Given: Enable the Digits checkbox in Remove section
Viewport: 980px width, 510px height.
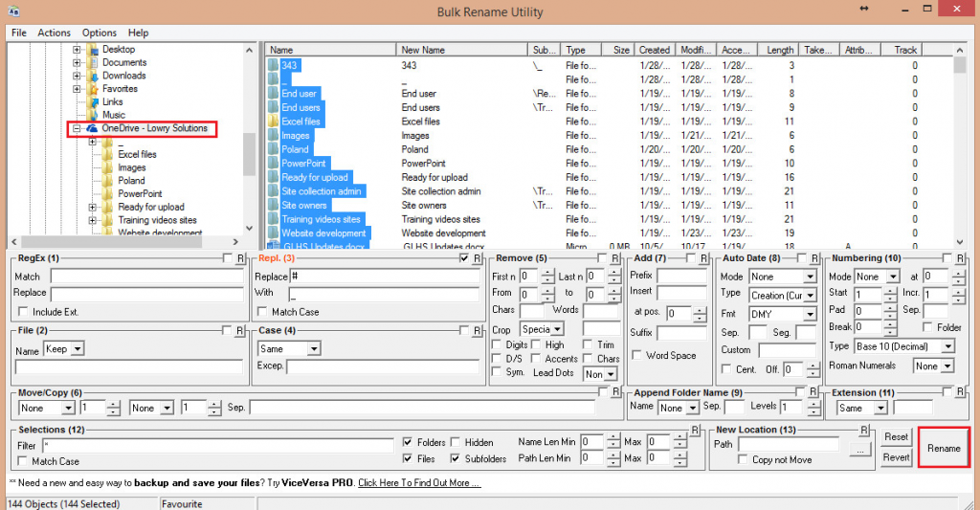Looking at the screenshot, I should click(x=497, y=344).
